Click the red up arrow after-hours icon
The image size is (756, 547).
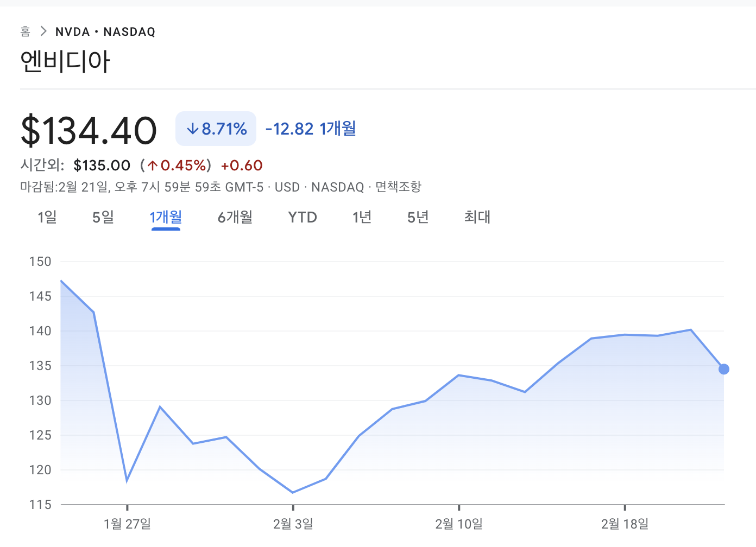coord(153,166)
